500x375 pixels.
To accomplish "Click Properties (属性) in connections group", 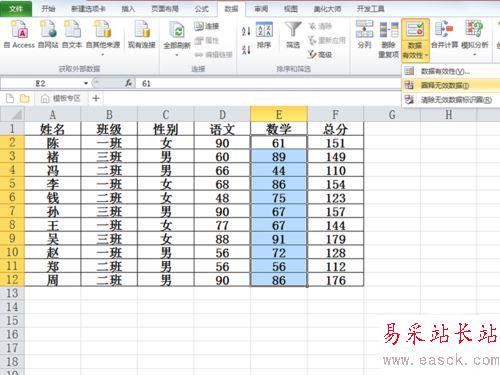I will [207, 40].
